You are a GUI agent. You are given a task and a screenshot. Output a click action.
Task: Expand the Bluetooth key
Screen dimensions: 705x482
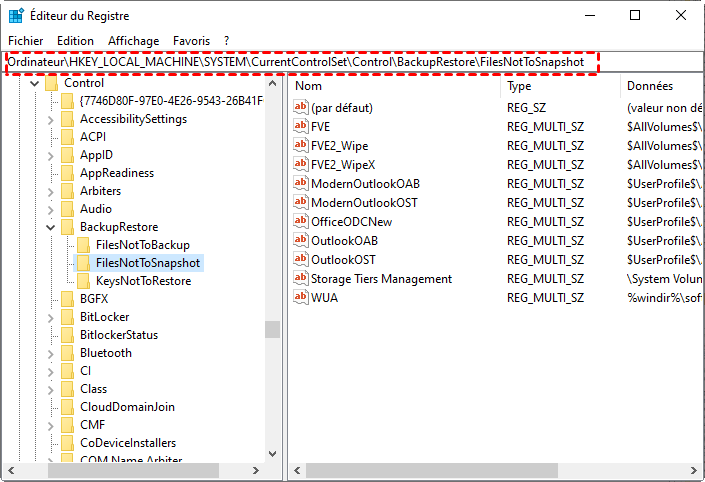click(50, 353)
